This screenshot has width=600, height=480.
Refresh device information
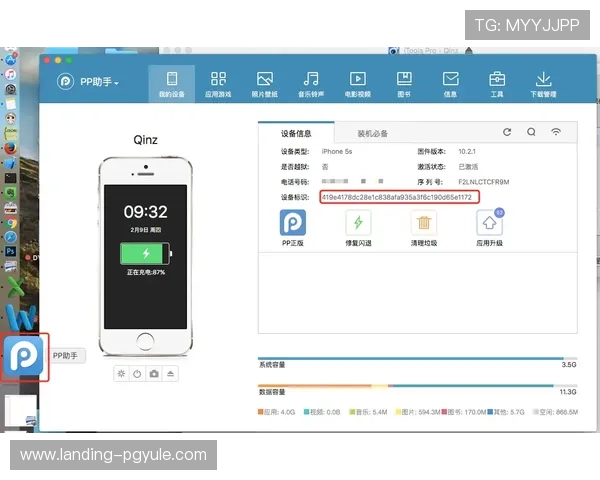(507, 132)
